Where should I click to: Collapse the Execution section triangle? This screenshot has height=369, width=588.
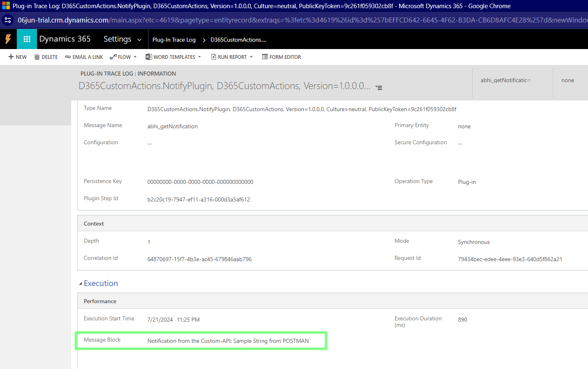[x=81, y=284]
